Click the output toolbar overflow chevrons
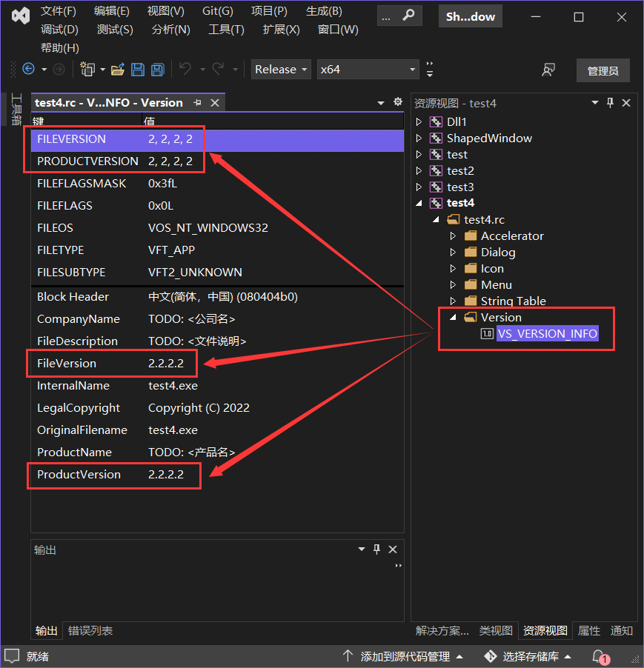The width and height of the screenshot is (644, 668). point(399,565)
